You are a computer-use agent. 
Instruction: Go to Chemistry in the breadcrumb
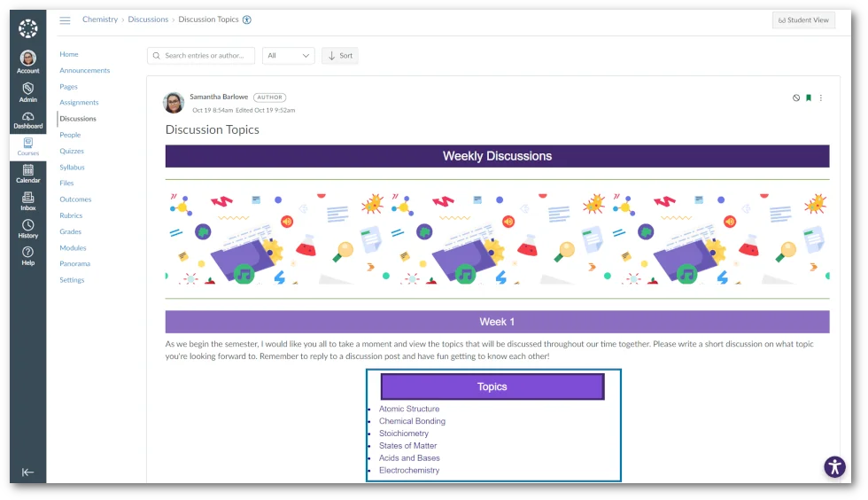click(99, 20)
